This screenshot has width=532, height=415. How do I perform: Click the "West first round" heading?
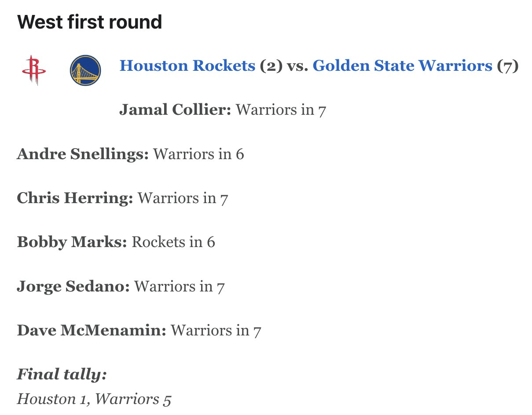click(89, 22)
